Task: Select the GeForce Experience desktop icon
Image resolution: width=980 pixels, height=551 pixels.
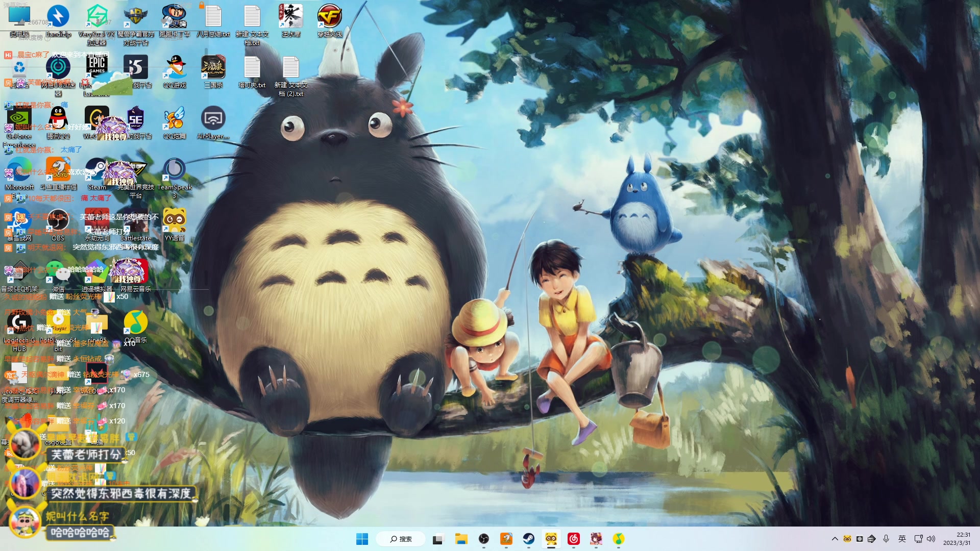Action: point(19,127)
